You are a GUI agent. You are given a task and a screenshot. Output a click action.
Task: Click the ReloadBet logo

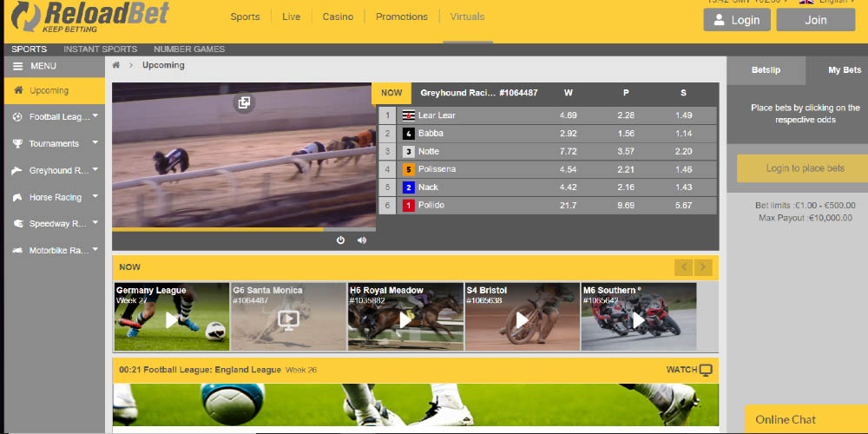click(91, 17)
